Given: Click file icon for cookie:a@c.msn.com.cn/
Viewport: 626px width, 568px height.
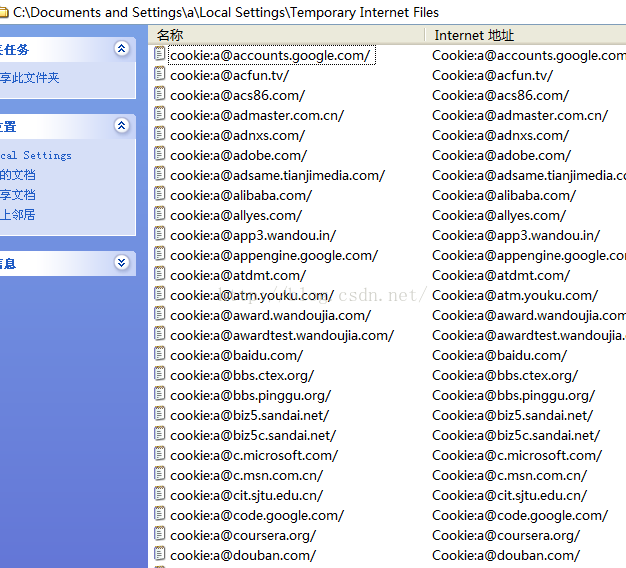Looking at the screenshot, I should tap(160, 473).
